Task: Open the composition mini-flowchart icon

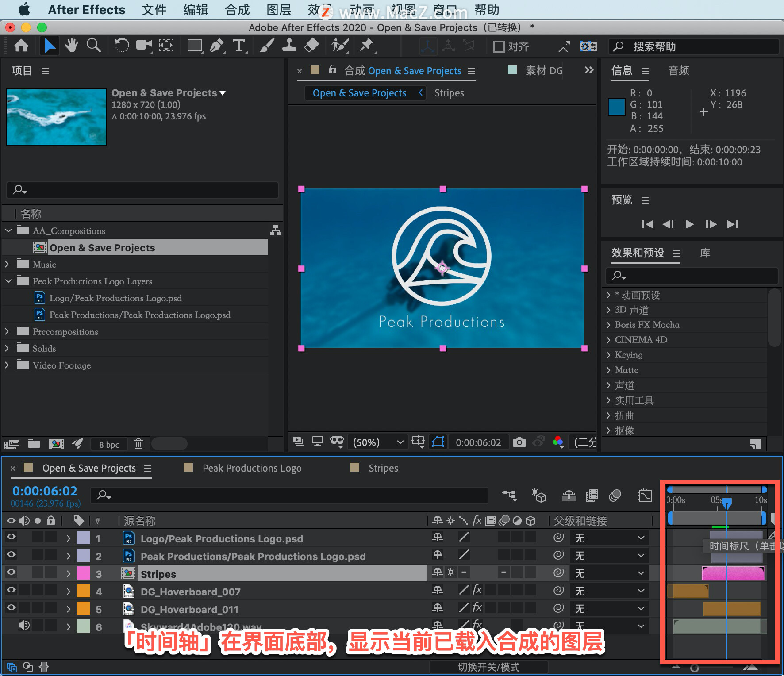Action: 509,495
